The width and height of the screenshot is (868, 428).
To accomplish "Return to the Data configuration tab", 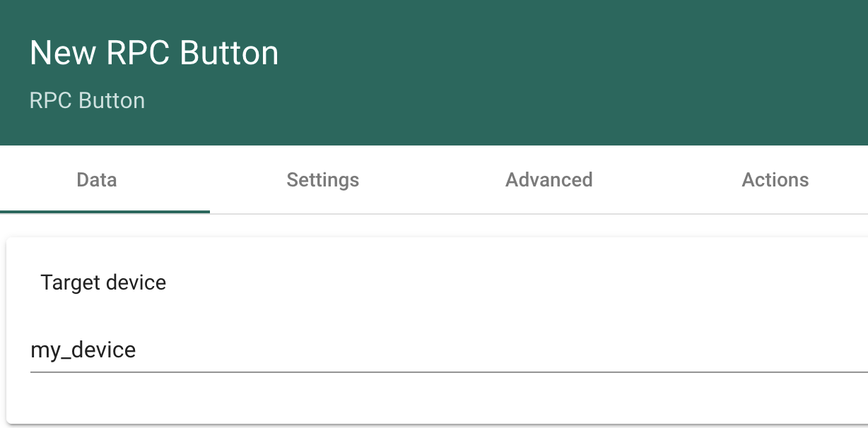I will [96, 180].
